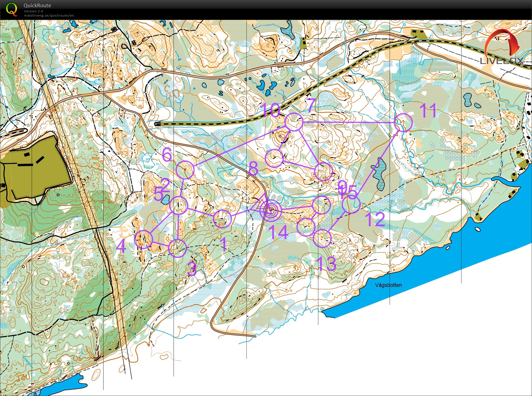Click the control circle for control 1
Screen dimensions: 532x396
point(222,219)
